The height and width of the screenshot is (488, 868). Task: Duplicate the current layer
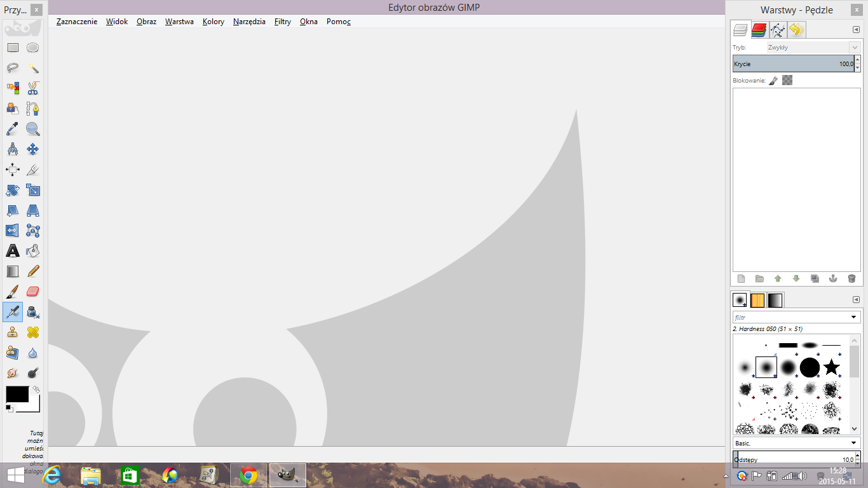coord(815,279)
